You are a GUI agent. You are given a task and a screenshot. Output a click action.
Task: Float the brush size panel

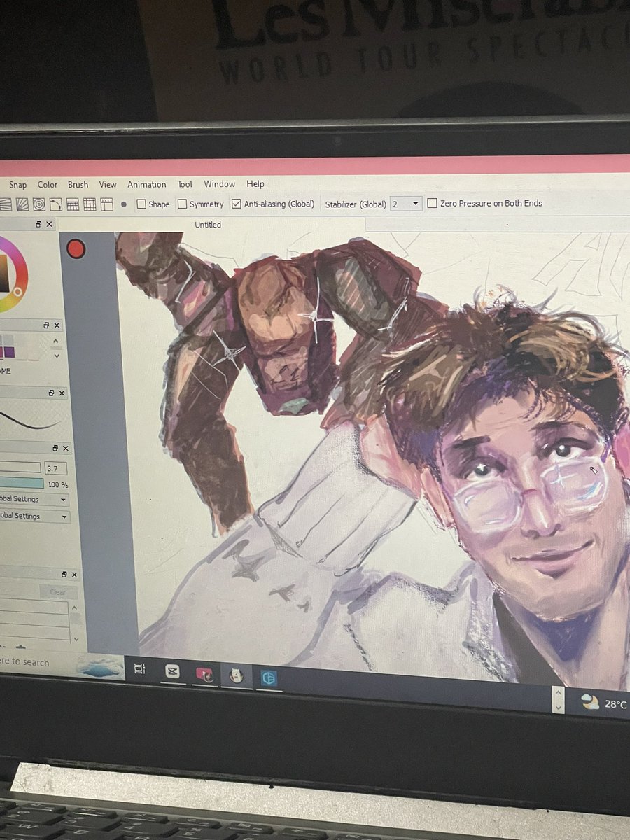(55, 447)
